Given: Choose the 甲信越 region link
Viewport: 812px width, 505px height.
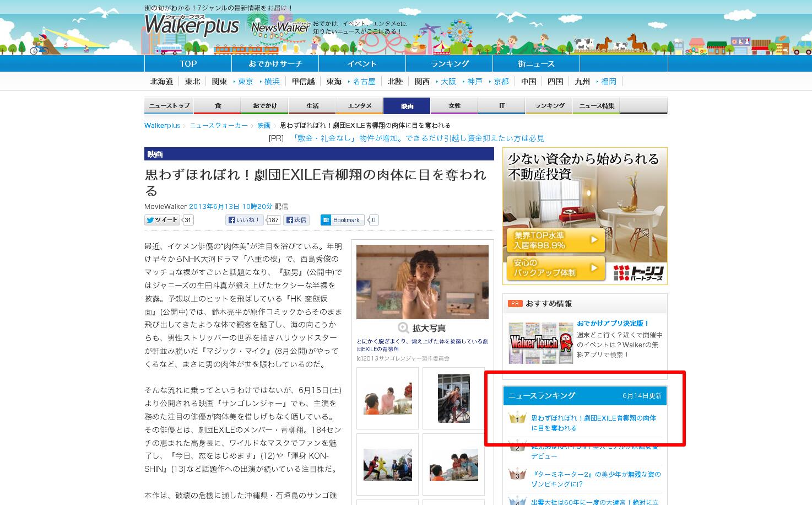Looking at the screenshot, I should coord(304,81).
